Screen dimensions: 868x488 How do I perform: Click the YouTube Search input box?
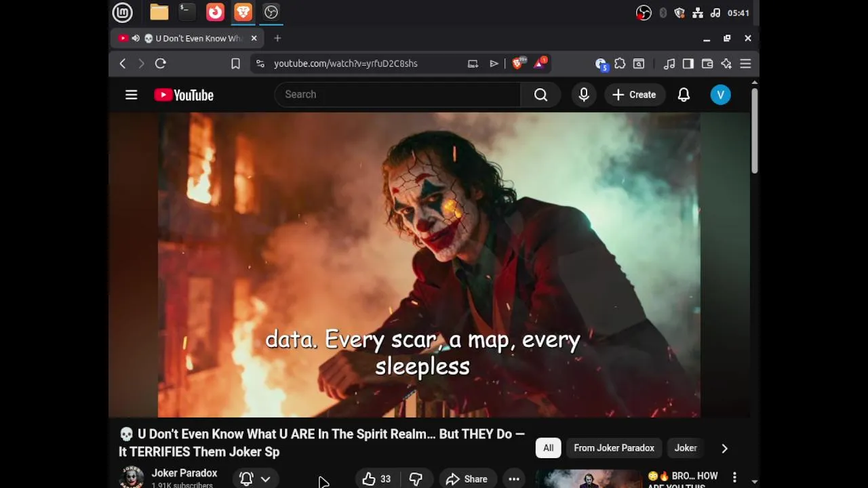point(397,95)
